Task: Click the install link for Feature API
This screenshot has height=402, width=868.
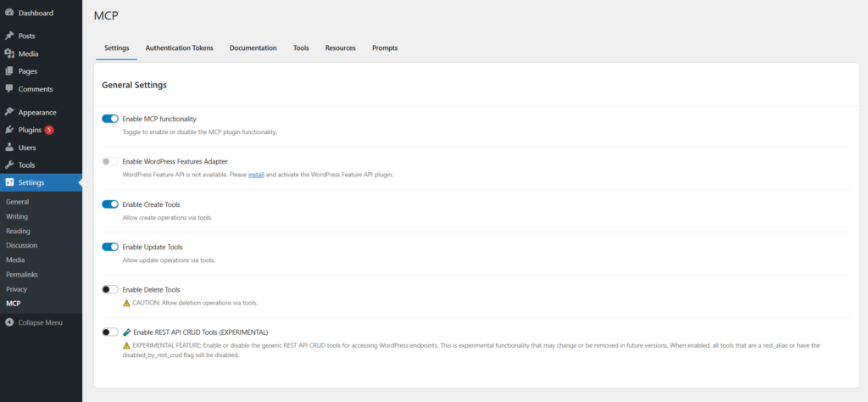Action: point(256,175)
